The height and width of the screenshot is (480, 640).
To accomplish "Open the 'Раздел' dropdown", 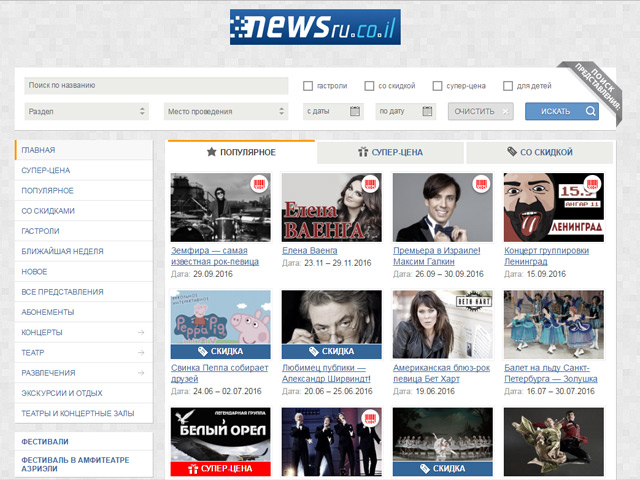I will tap(87, 111).
